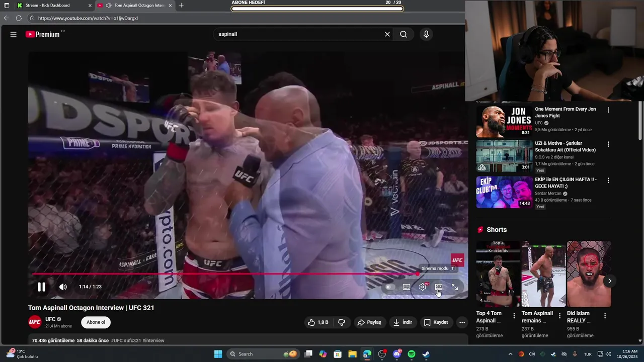Click the 'Abone ol' subscribe button
Viewport: 644px width, 362px height.
click(96, 322)
